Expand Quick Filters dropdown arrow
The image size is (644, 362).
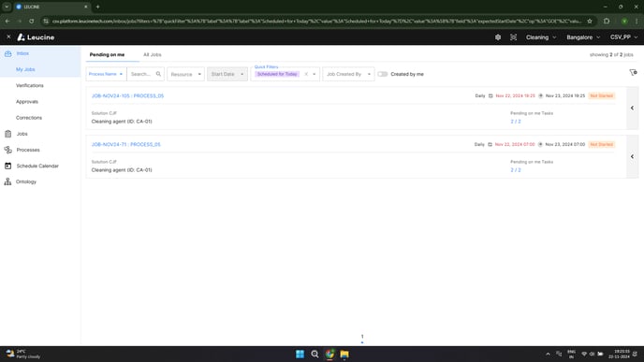pyautogui.click(x=315, y=74)
